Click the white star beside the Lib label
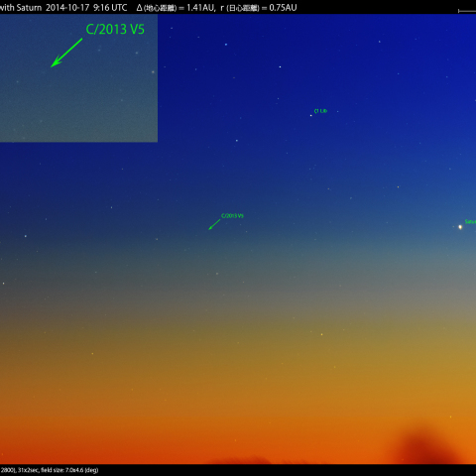The width and height of the screenshot is (476, 476). 310,115
